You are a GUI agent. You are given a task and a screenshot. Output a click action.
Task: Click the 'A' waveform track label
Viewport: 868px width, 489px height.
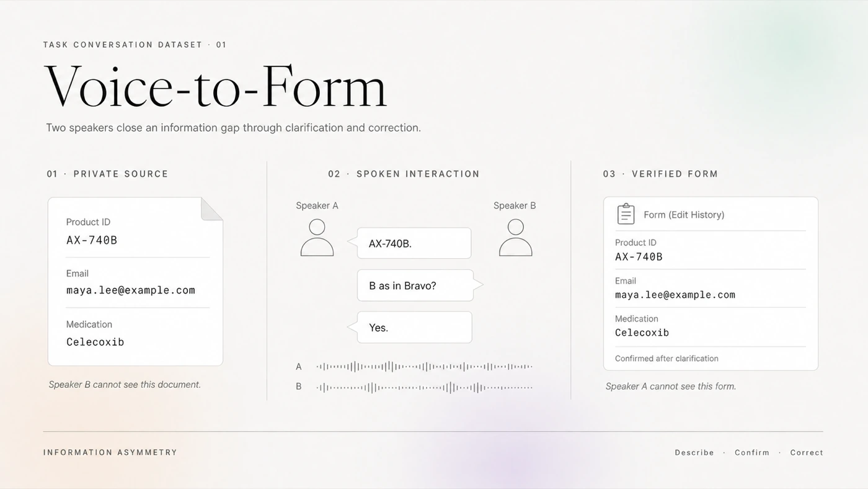[299, 367]
